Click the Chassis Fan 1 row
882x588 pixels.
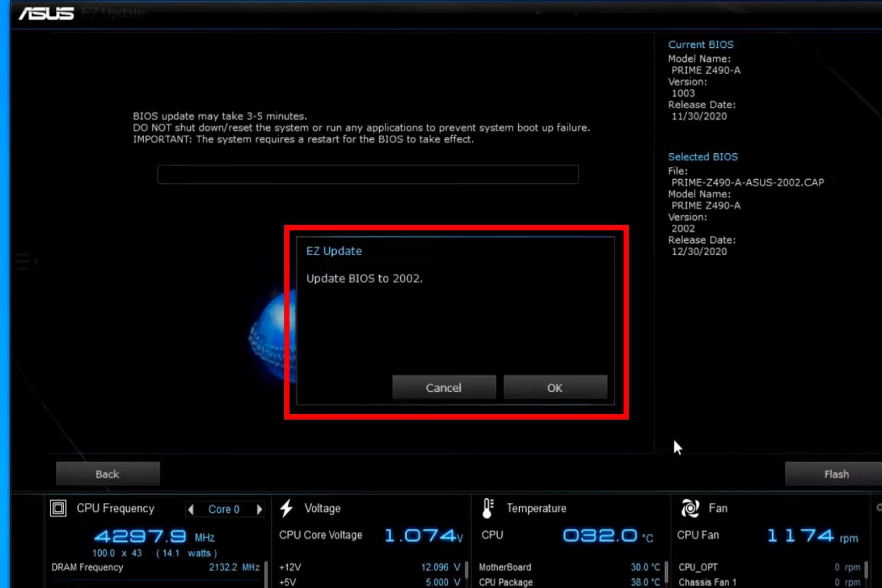(x=769, y=582)
